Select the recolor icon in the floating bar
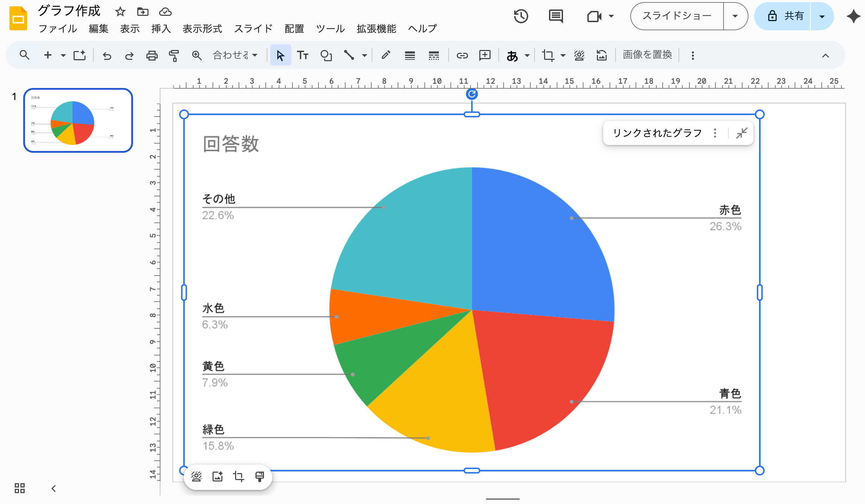The image size is (865, 504). click(196, 477)
